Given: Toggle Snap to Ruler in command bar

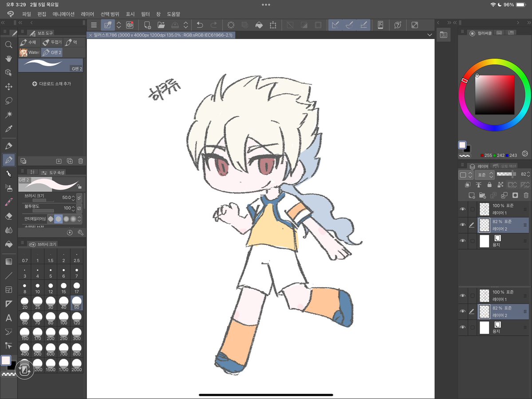Looking at the screenshot, I should click(x=335, y=25).
